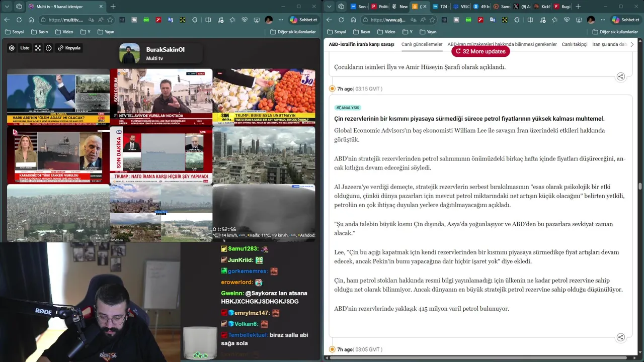644x362 pixels.
Task: Switch to the Politi tab in right window
Action: coord(380,7)
